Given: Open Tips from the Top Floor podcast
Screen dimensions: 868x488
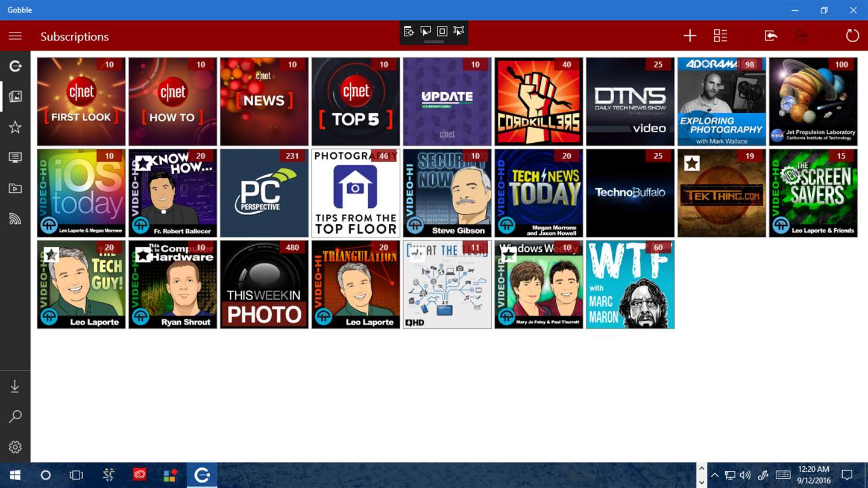Looking at the screenshot, I should (356, 193).
